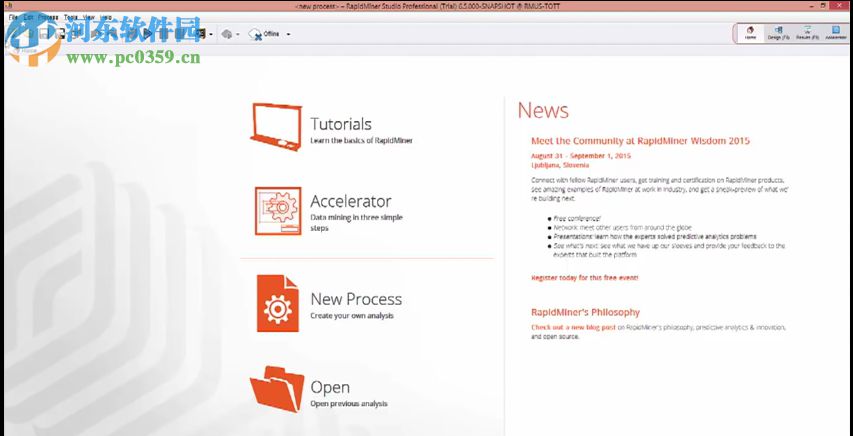Click the 'August 31 - September 1, 2015' date text
This screenshot has height=436, width=853.
[x=581, y=156]
